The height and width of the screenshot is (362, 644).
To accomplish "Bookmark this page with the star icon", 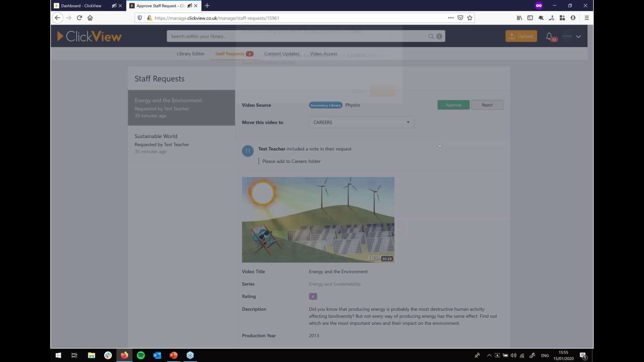I will [x=470, y=18].
